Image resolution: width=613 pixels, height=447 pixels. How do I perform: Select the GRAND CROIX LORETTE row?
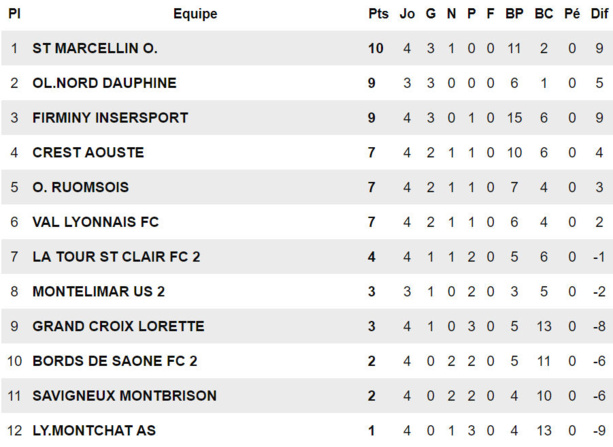point(118,326)
